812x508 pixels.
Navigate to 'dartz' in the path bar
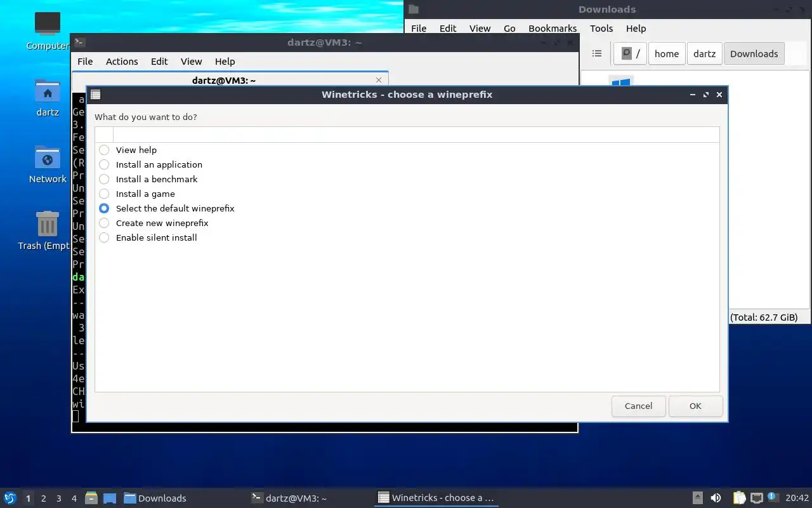point(704,54)
